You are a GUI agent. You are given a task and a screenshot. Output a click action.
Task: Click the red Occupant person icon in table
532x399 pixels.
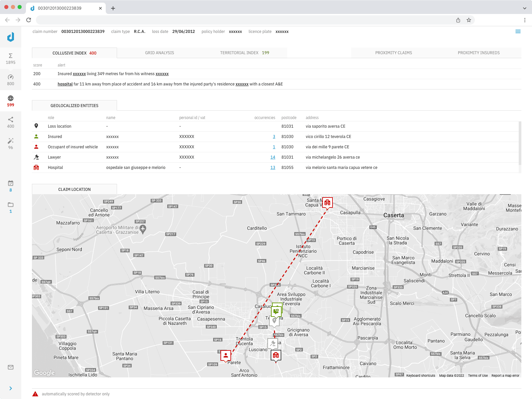tap(36, 147)
